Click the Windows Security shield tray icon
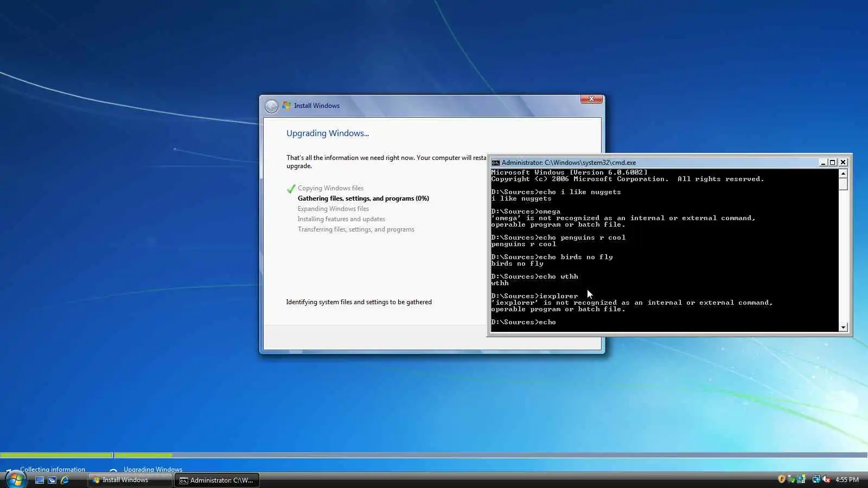Viewport: 868px width, 488px height. pos(782,479)
